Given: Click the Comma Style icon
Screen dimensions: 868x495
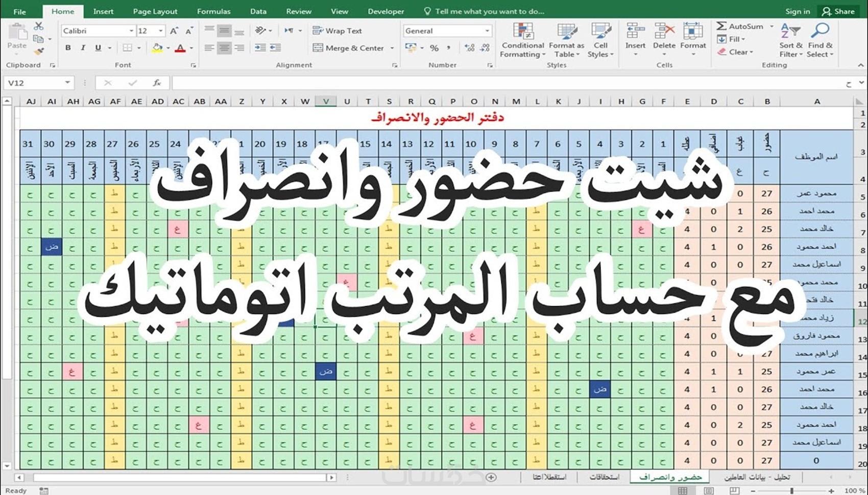Looking at the screenshot, I should pos(448,48).
